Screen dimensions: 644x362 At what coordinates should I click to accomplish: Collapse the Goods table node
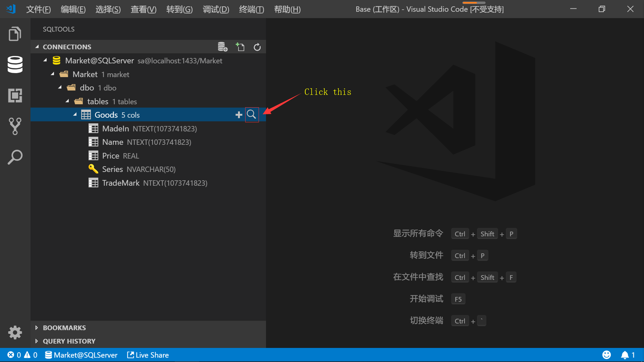[75, 115]
